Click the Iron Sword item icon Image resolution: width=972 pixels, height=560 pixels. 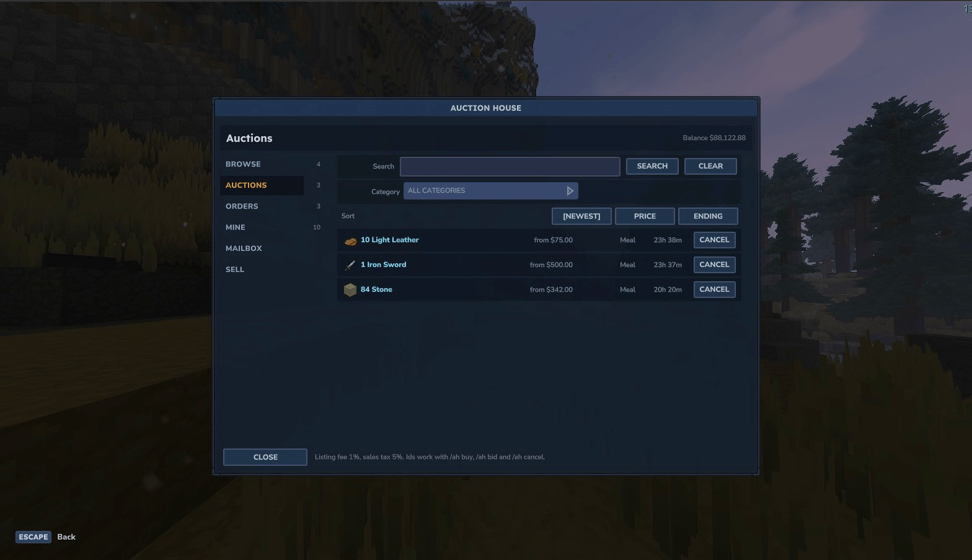click(350, 265)
